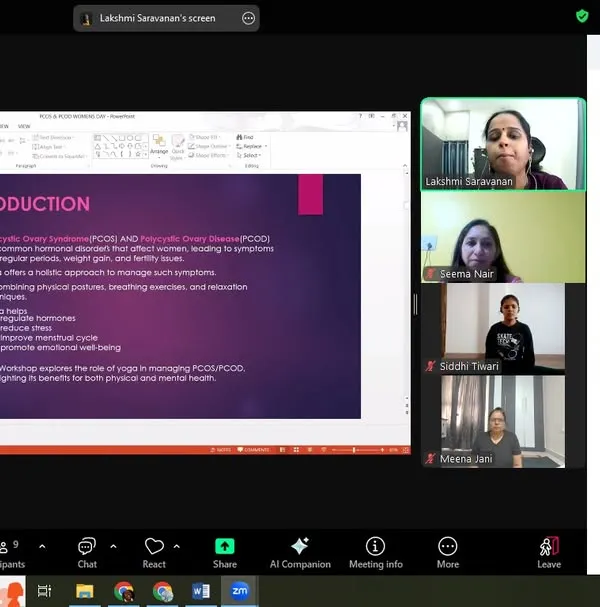600x607 pixels.
Task: Switch to Slide Sorter view
Action: (x=296, y=450)
